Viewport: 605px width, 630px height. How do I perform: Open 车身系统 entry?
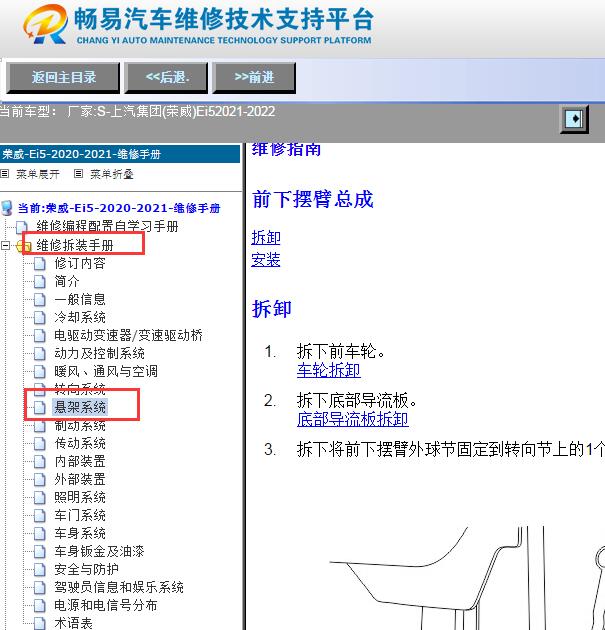coord(80,533)
